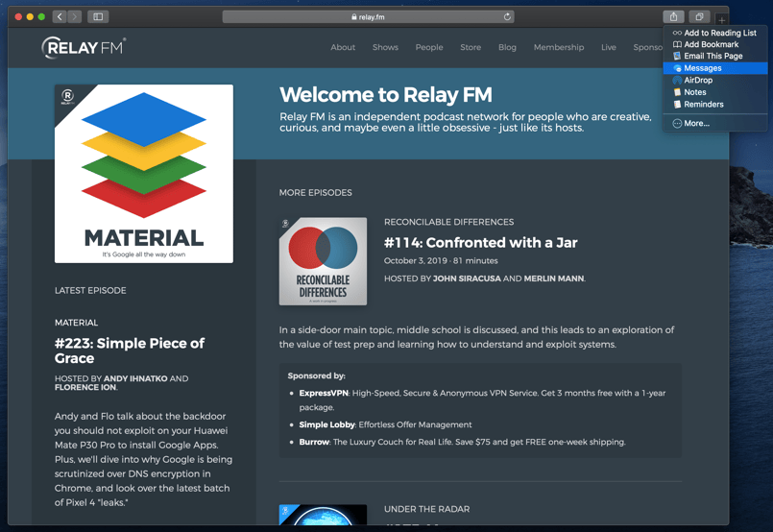
Task: Toggle the Safari sidebar button
Action: tap(98, 16)
